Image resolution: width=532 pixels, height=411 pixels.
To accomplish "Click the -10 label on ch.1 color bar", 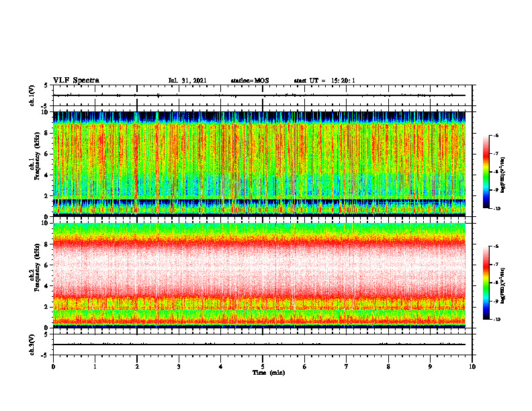I will click(x=497, y=209).
